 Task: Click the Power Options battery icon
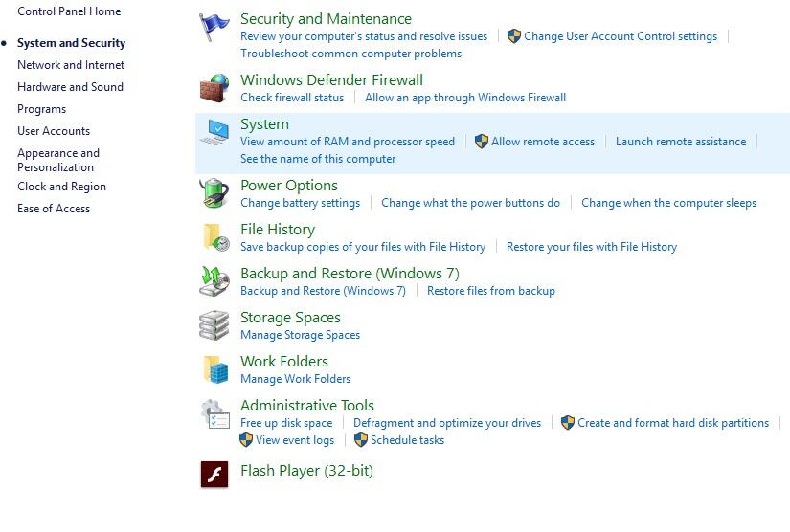pos(214,192)
